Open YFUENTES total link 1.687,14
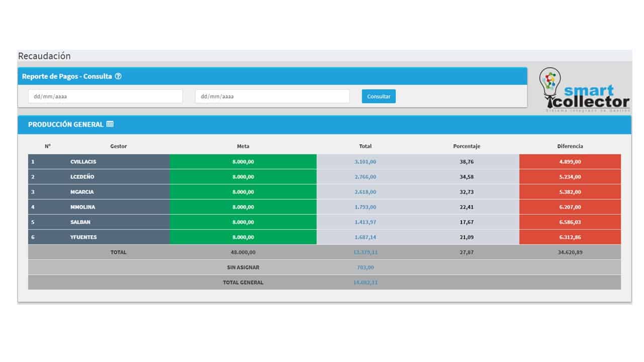 coord(365,237)
